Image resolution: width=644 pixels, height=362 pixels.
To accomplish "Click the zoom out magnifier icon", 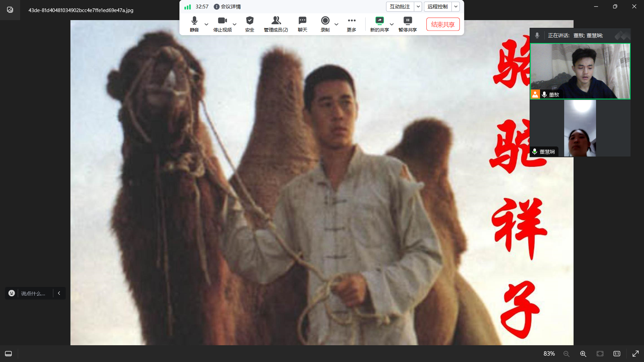I will tap(566, 354).
